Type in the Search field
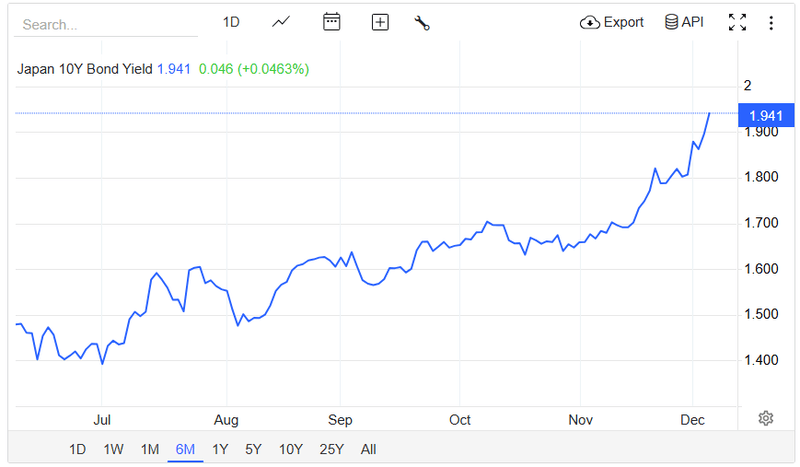The width and height of the screenshot is (800, 467). point(105,24)
